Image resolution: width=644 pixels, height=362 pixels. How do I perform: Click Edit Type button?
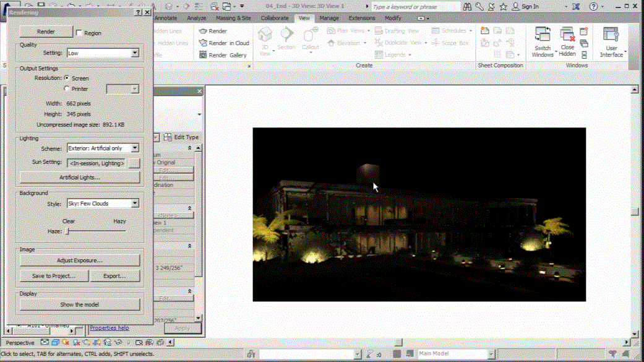tap(181, 137)
